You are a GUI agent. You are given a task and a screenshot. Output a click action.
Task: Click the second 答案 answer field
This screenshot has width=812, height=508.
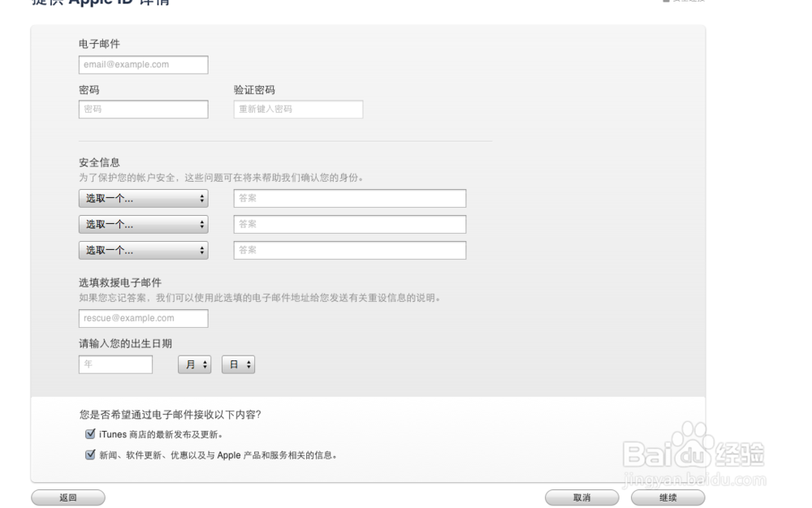click(x=349, y=224)
